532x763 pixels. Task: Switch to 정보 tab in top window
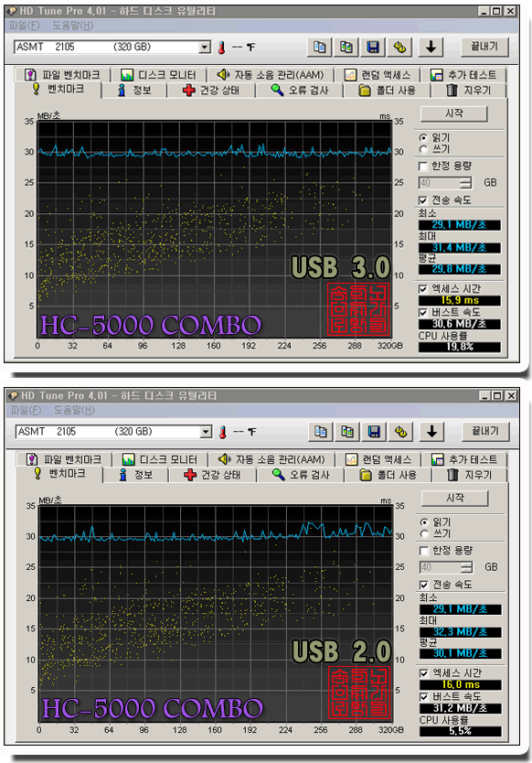click(134, 90)
